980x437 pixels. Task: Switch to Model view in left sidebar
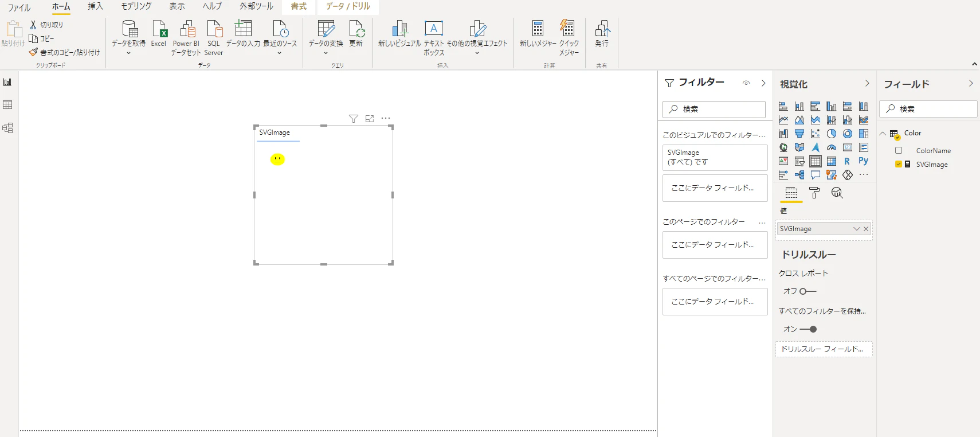tap(7, 128)
